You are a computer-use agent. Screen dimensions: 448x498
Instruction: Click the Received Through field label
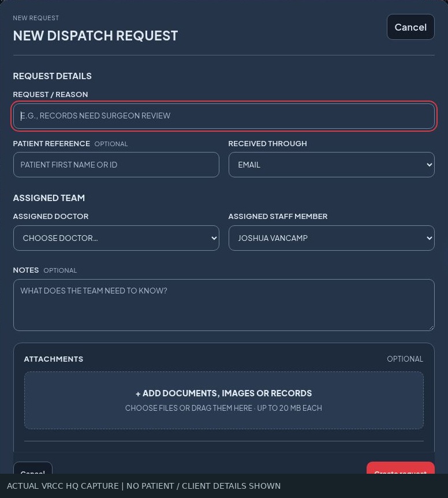(267, 143)
